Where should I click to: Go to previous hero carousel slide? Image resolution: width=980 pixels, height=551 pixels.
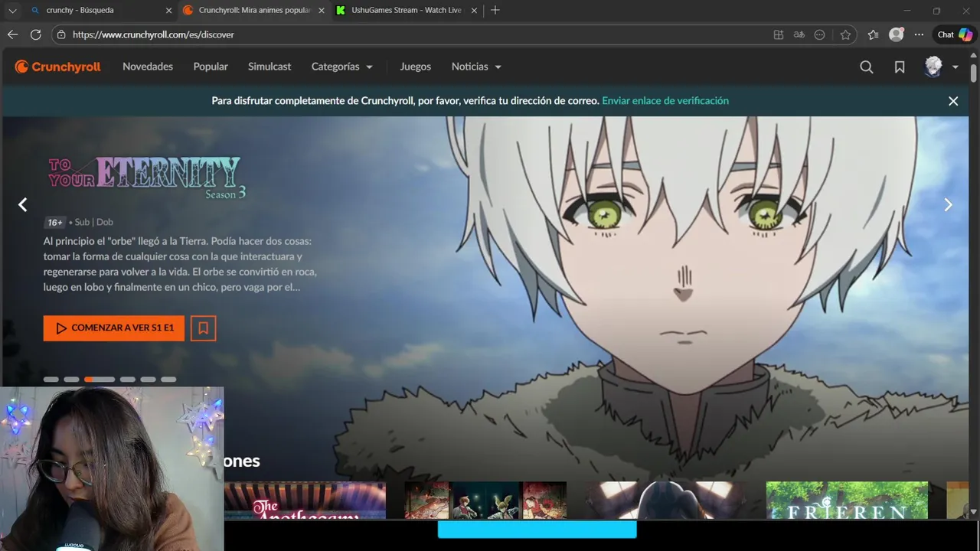(x=23, y=204)
